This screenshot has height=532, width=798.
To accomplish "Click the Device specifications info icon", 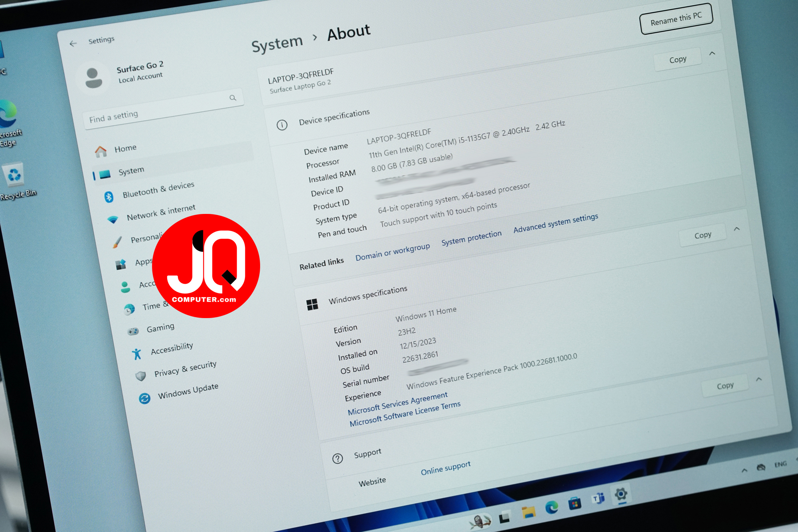I will 282,125.
